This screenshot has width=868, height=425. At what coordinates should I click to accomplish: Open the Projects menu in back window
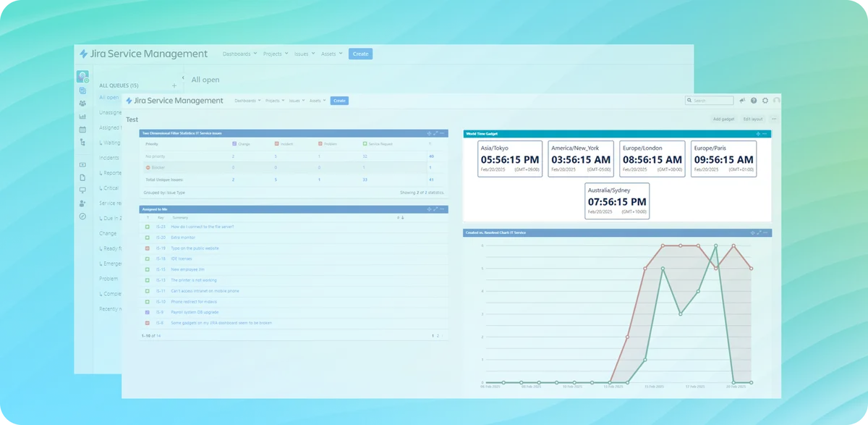pos(276,54)
